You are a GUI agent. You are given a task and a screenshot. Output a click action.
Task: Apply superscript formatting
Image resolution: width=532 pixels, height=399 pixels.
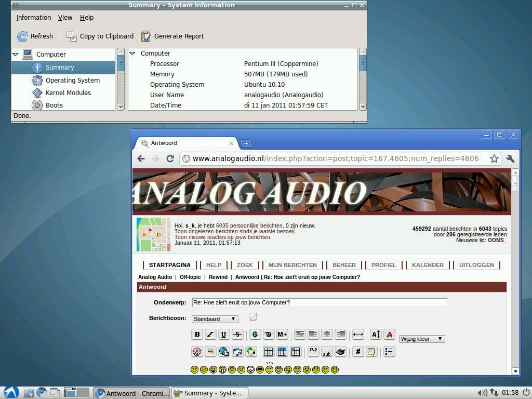[x=313, y=352]
